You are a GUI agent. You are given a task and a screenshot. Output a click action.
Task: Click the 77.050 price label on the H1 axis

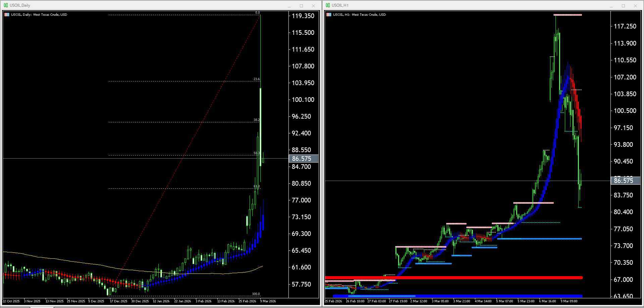[623, 229]
